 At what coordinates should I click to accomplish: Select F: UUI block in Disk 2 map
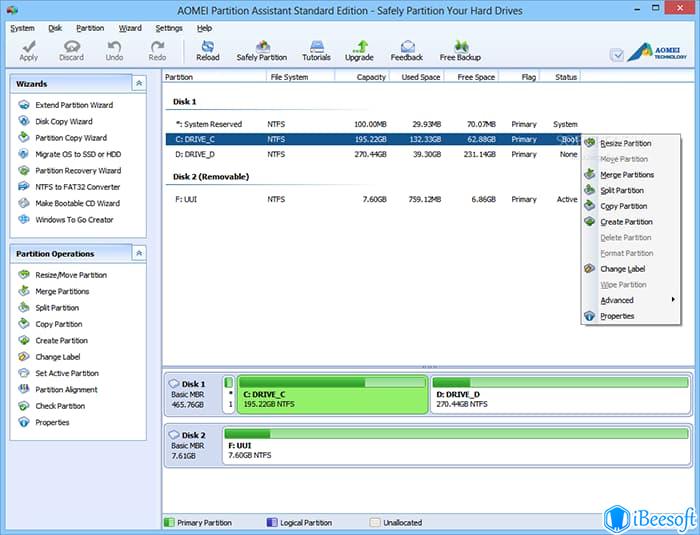click(x=457, y=445)
